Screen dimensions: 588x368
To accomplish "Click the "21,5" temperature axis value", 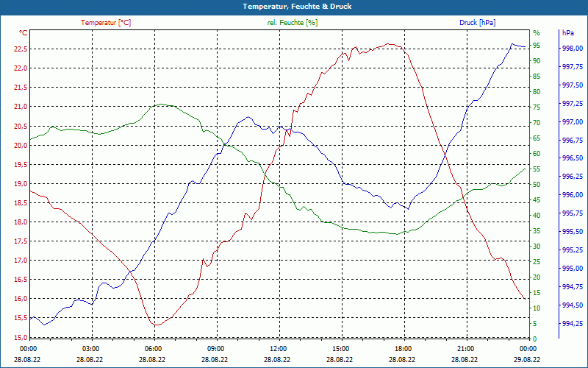I will point(21,88).
